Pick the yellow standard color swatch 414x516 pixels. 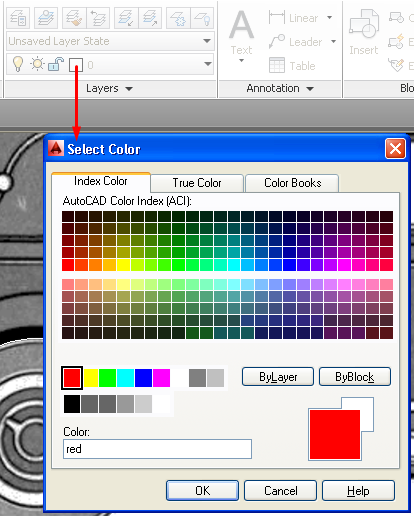(90, 378)
